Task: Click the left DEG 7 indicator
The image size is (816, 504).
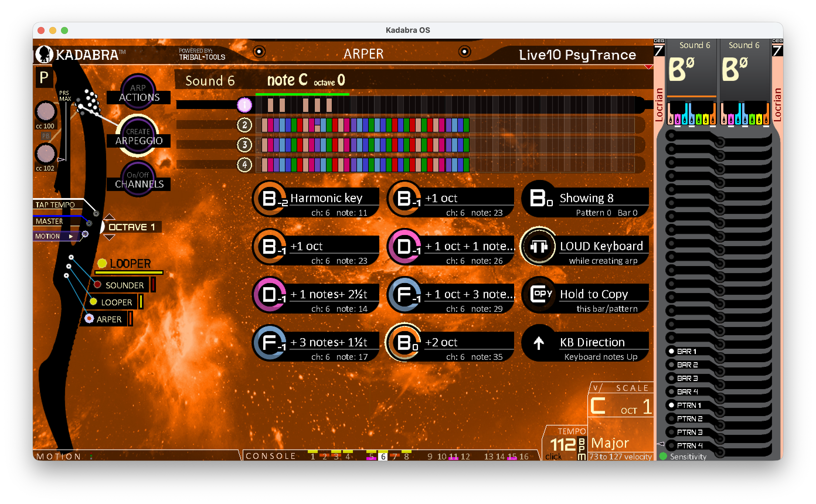Action: coord(659,48)
